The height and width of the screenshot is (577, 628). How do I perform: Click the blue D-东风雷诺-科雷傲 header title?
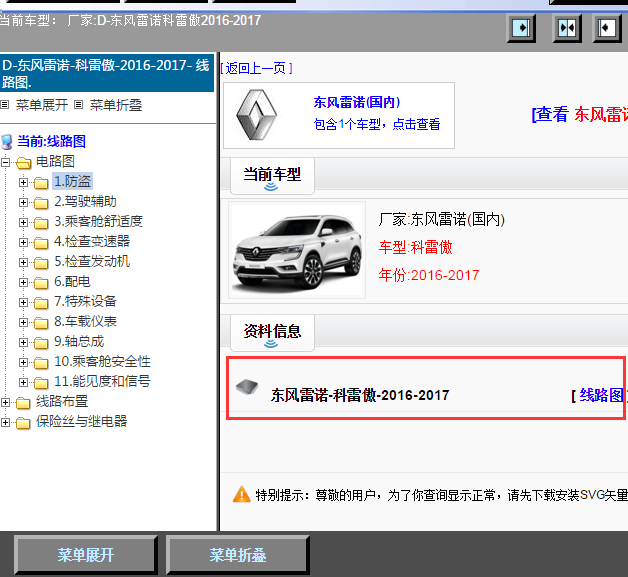(x=106, y=73)
